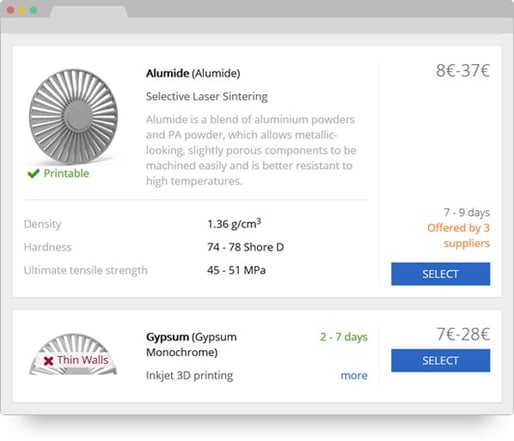Click the 8€-37€ price range
This screenshot has width=514, height=441.
(463, 71)
